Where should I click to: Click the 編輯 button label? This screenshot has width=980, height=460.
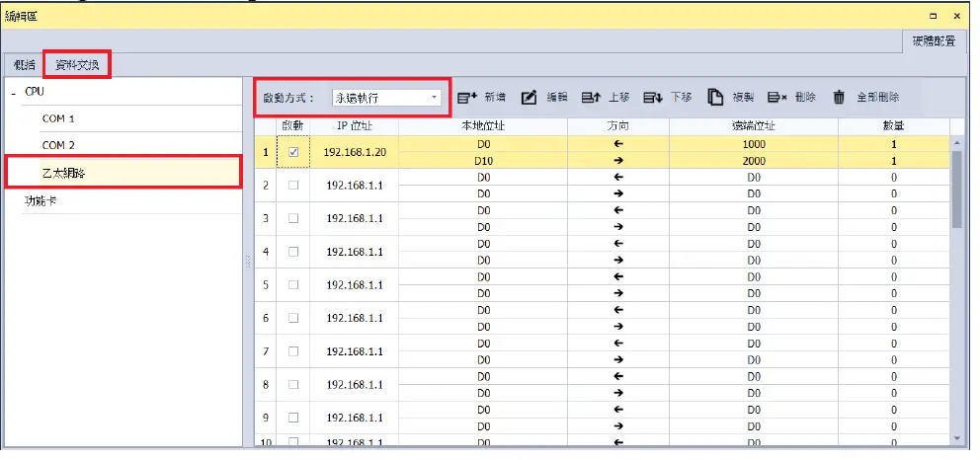pos(557,98)
